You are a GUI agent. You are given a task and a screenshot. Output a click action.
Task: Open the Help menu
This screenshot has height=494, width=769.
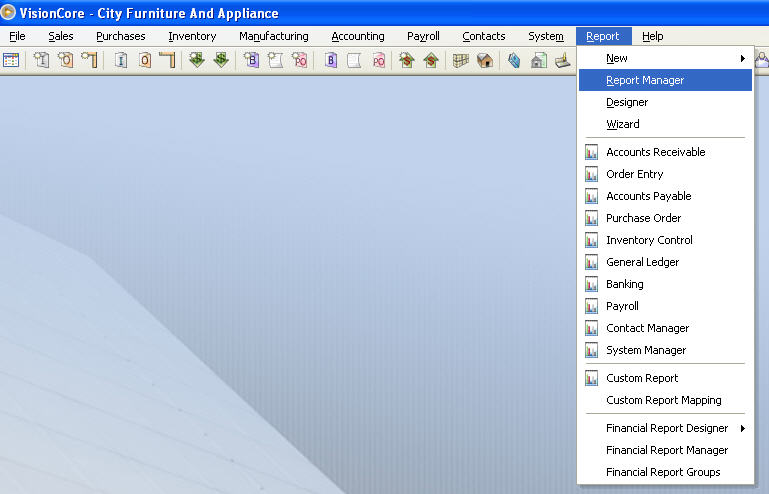point(653,36)
